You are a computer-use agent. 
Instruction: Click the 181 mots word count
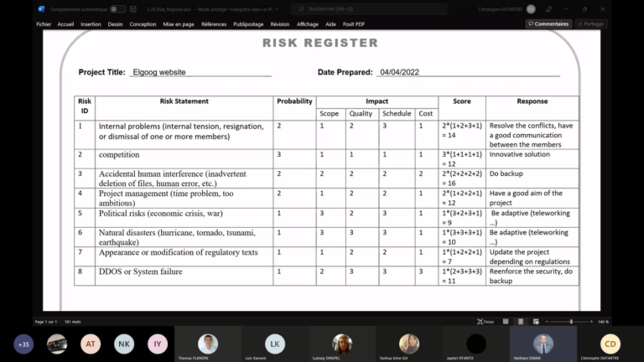point(73,322)
